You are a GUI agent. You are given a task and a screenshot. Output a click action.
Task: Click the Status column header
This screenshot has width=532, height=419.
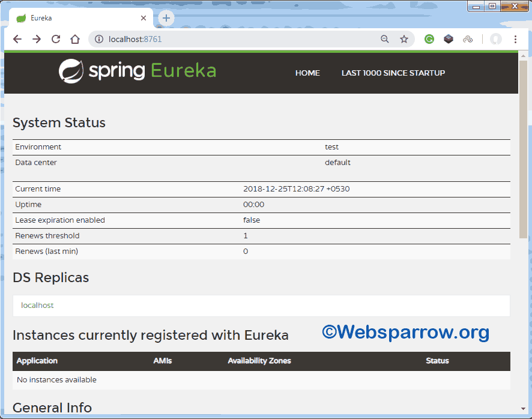click(437, 361)
